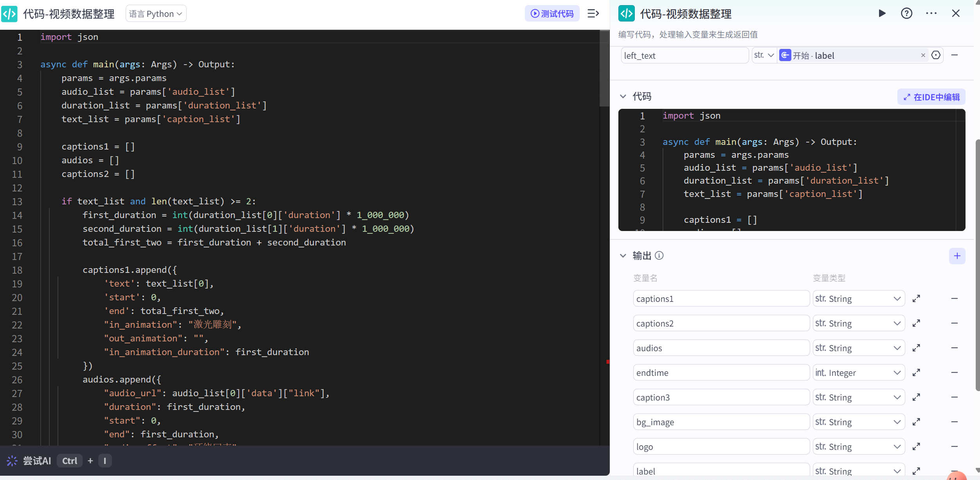The height and width of the screenshot is (480, 980).
Task: Change the left_text str type selector
Action: click(x=764, y=55)
